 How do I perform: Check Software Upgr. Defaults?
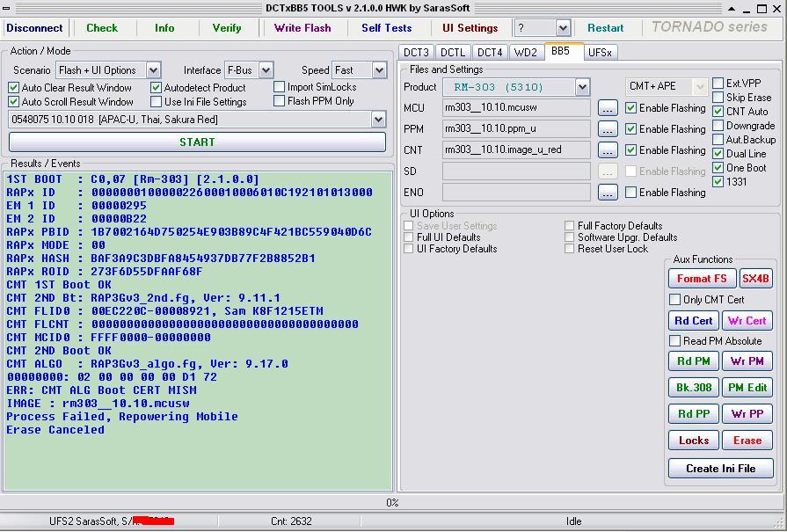point(569,237)
